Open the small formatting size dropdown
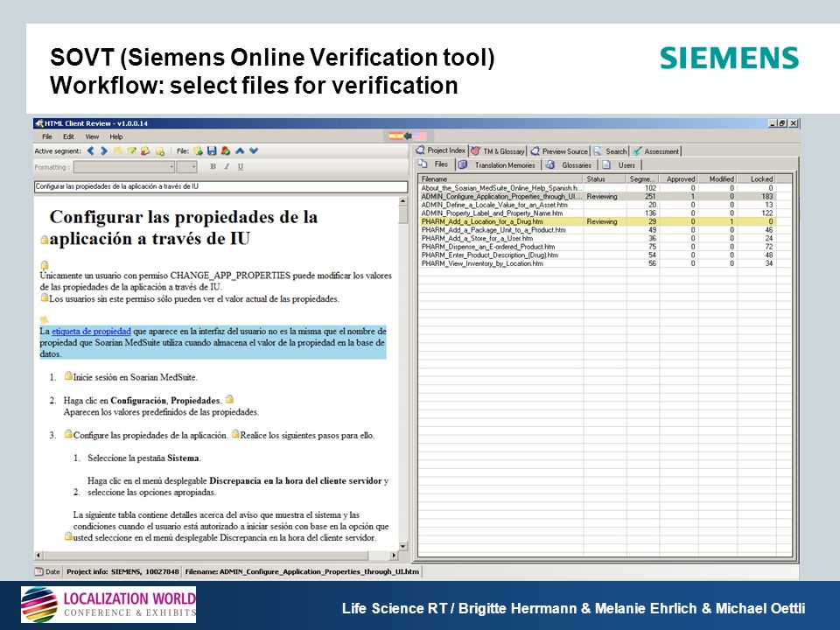840x630 pixels. pos(187,167)
